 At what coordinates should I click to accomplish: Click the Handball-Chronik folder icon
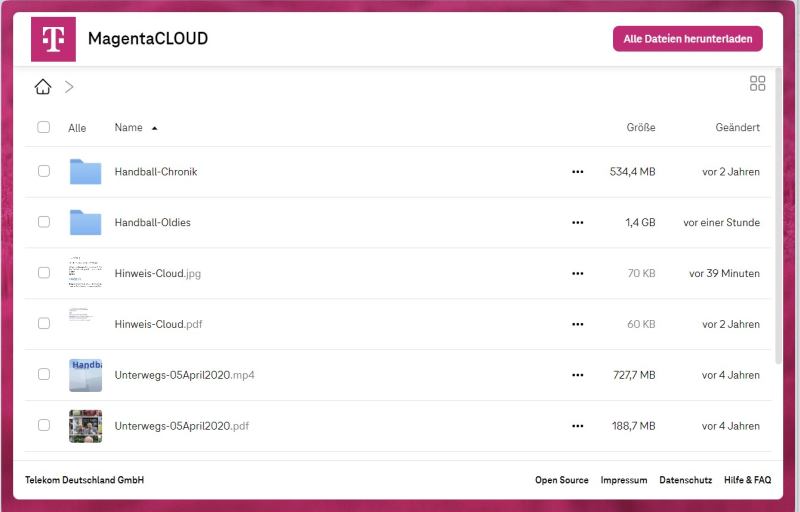tap(85, 171)
